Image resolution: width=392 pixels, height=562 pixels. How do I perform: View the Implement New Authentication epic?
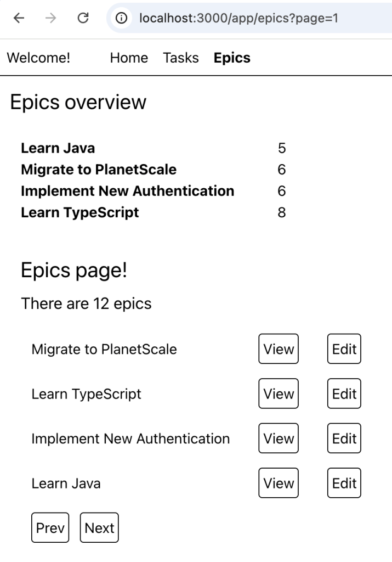(278, 438)
